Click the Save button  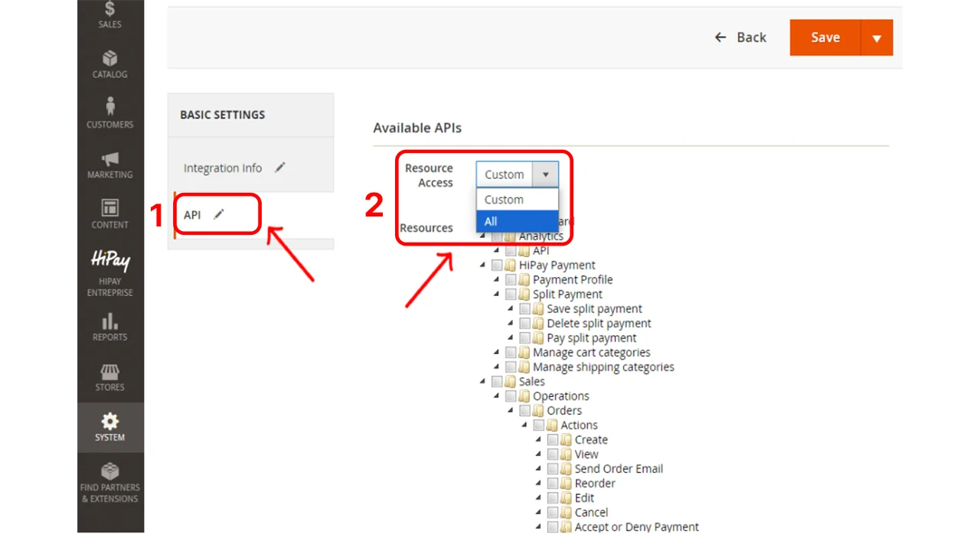[x=825, y=37]
